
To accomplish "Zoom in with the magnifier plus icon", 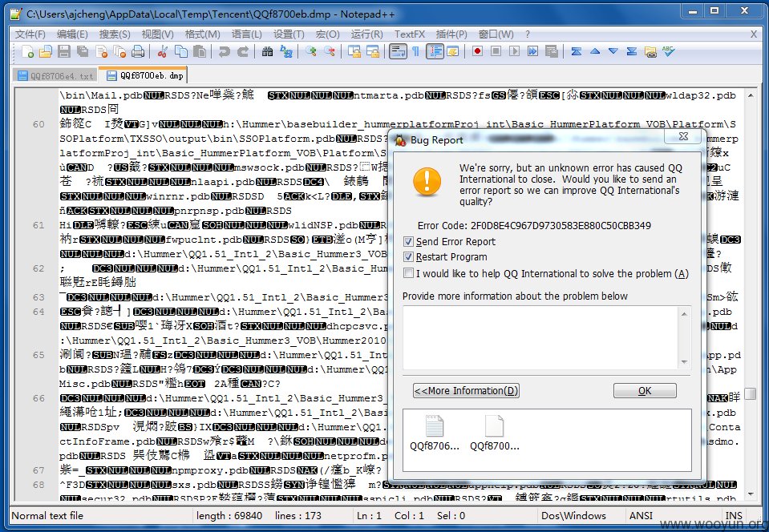I will point(310,51).
